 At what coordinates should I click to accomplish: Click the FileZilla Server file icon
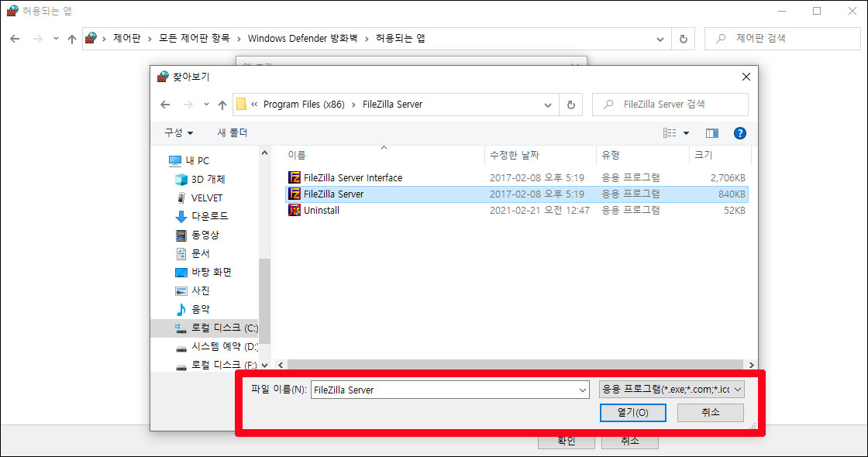(294, 194)
